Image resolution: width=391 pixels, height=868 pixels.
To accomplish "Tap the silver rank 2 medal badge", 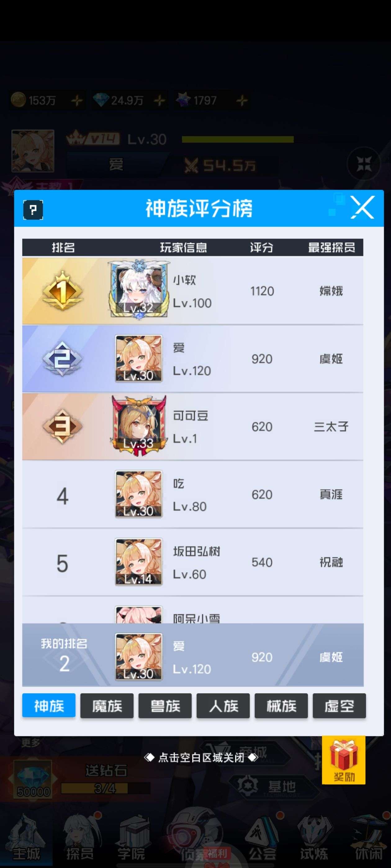I will (x=62, y=359).
